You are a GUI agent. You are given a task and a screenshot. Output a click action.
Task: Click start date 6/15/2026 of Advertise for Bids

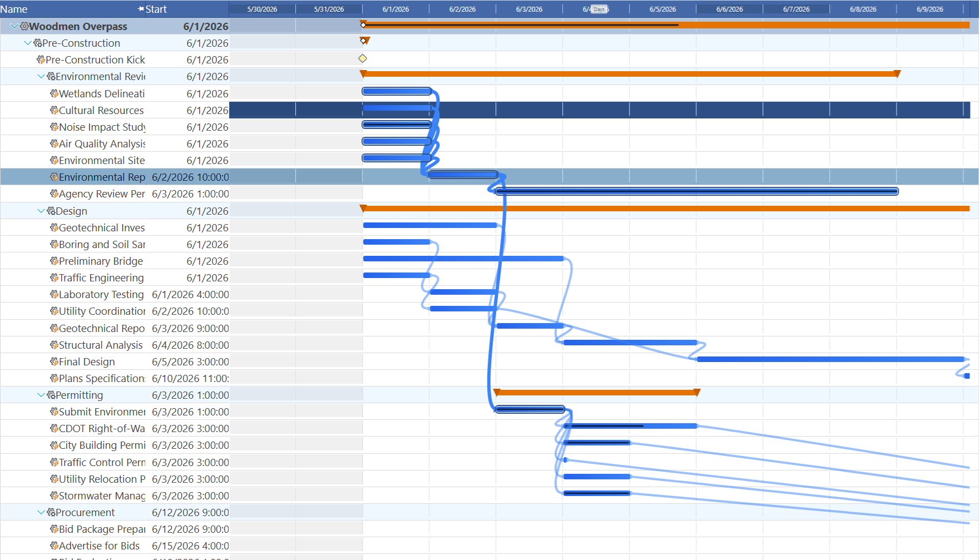(x=190, y=546)
